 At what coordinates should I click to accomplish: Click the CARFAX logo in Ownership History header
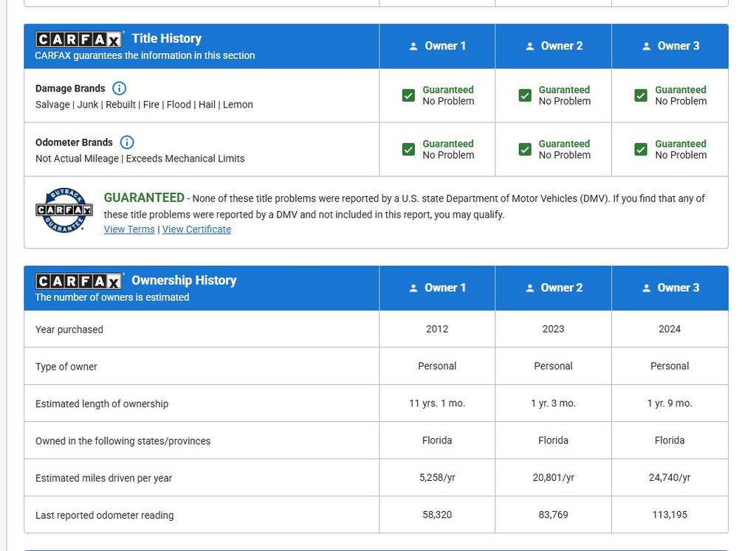pyautogui.click(x=78, y=281)
